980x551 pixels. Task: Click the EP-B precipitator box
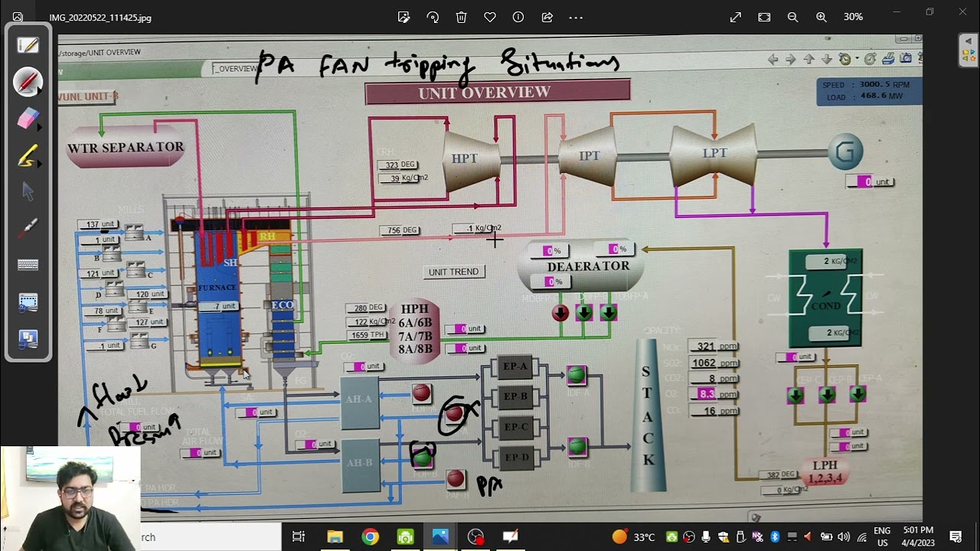coord(515,396)
